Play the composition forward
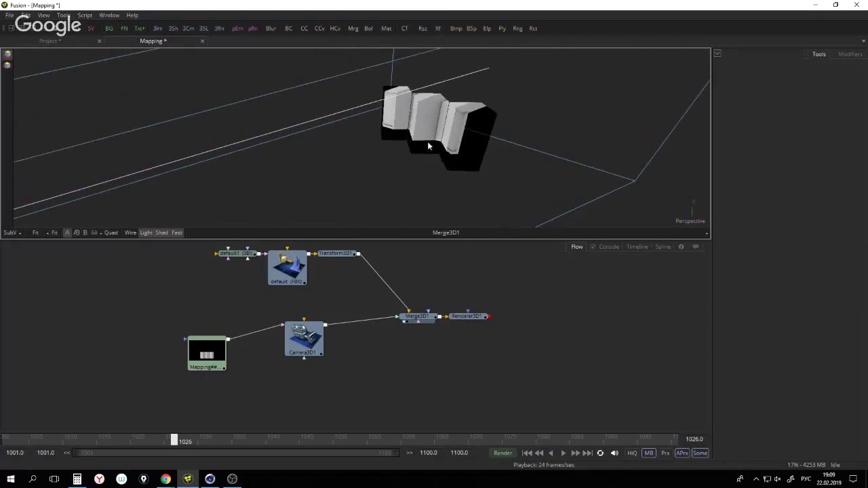This screenshot has width=868, height=488. click(x=563, y=453)
